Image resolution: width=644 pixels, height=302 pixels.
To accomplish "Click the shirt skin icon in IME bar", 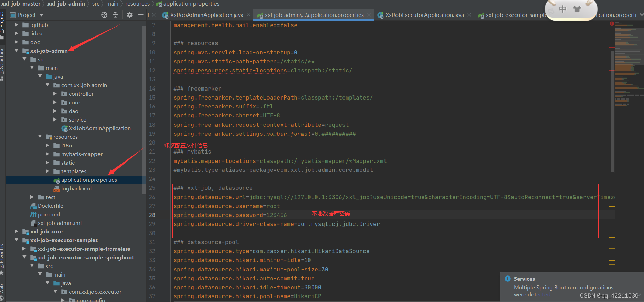I will [577, 9].
